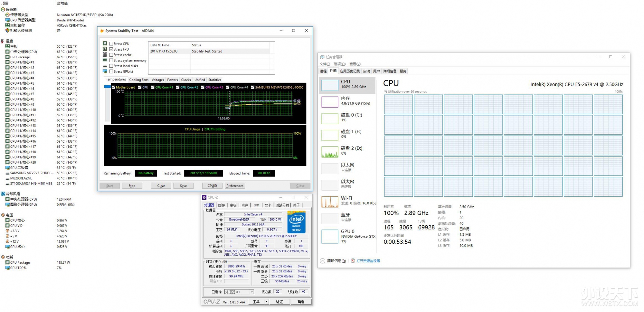Image resolution: width=644 pixels, height=312 pixels.
Task: Click the Stress local disks drive icon
Action: pos(105,66)
